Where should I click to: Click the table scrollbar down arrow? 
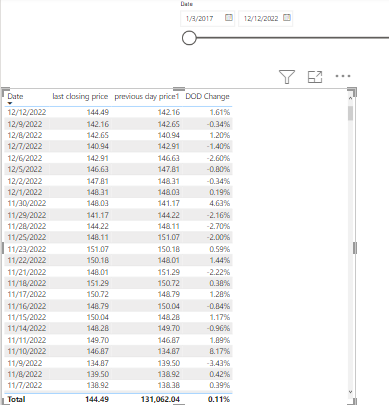point(350,392)
